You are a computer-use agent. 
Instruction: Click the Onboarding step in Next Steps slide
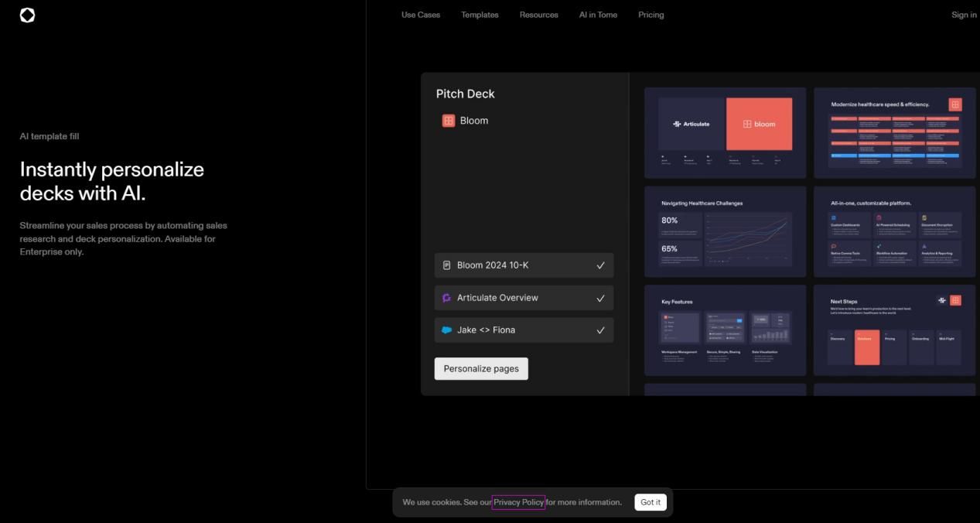click(x=921, y=347)
